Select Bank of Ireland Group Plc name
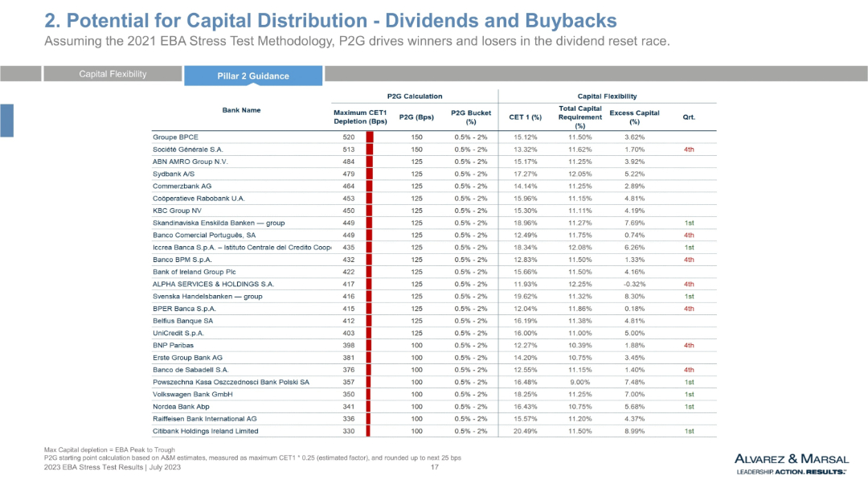This screenshot has width=868, height=488. [x=194, y=272]
